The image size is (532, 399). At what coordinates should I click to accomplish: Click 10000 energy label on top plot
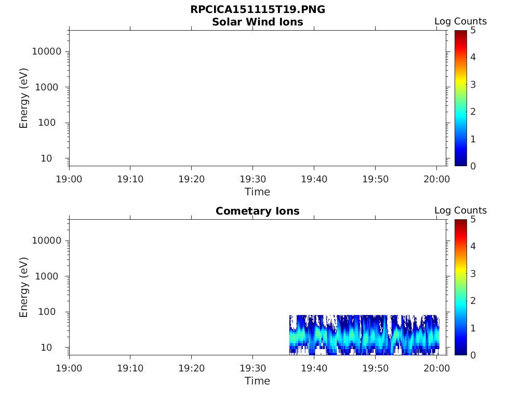pyautogui.click(x=47, y=51)
